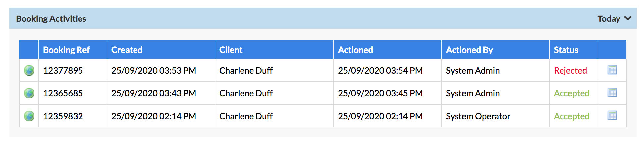This screenshot has width=644, height=144.
Task: Click the chevron next to Today
Action: tap(628, 18)
